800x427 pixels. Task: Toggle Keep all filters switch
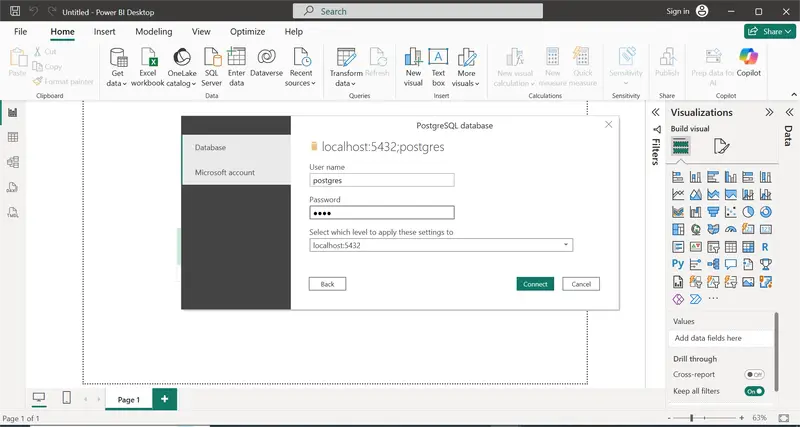click(x=754, y=391)
